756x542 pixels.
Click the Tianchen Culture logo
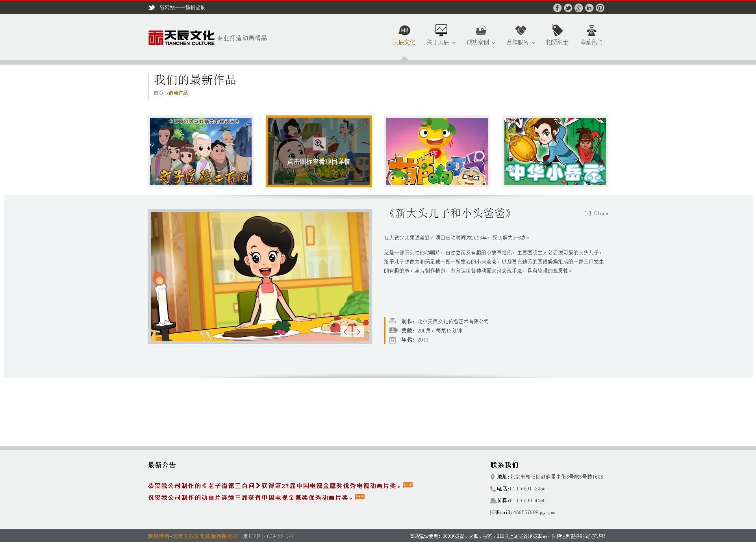tap(182, 38)
